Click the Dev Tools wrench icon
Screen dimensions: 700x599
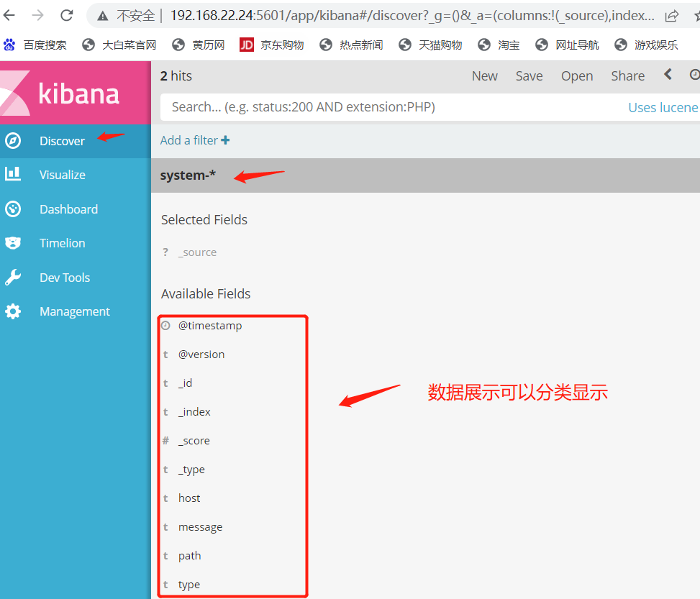[13, 277]
